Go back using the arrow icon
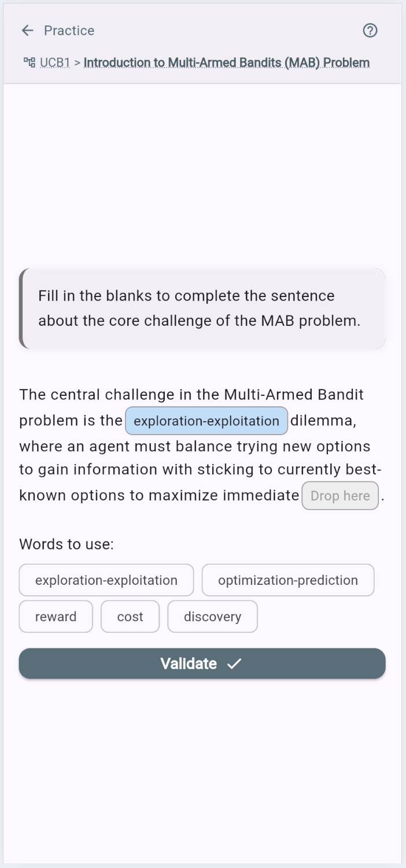 point(28,31)
